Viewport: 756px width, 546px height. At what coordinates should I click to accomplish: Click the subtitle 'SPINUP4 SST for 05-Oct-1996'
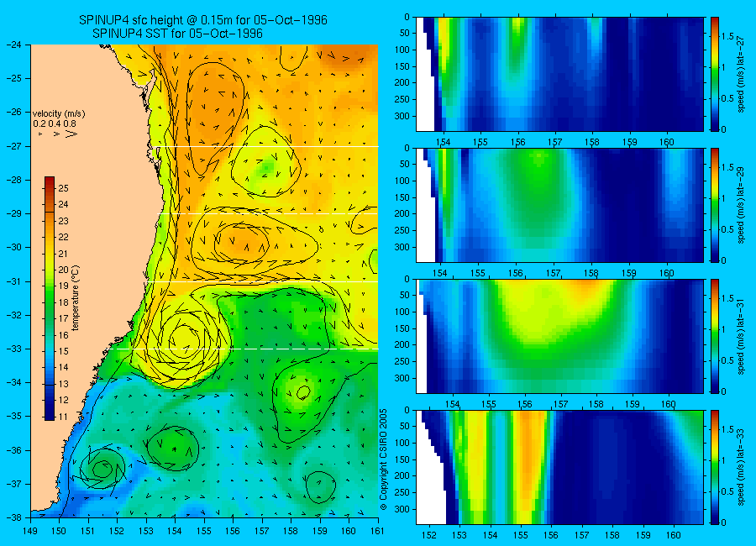[x=177, y=34]
